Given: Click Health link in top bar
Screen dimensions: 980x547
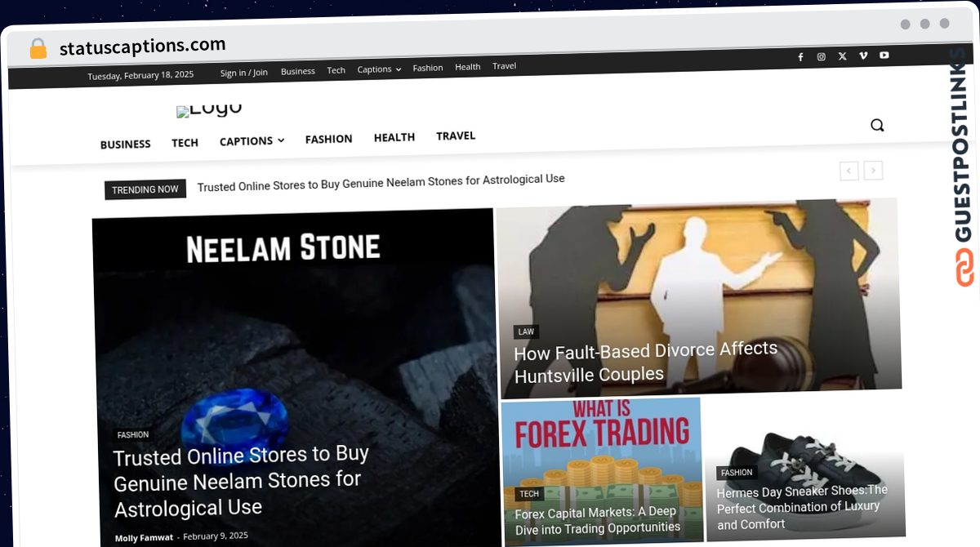Looking at the screenshot, I should click(x=467, y=67).
